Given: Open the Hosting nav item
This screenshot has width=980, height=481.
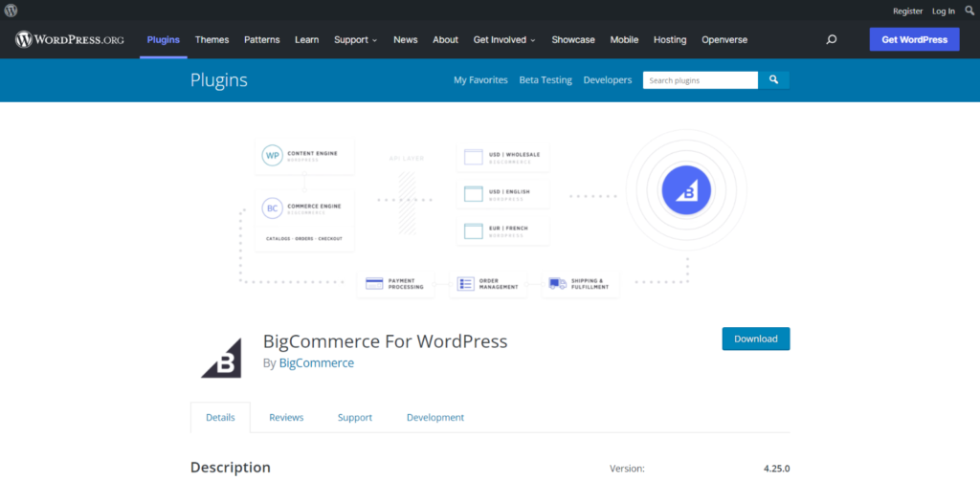Looking at the screenshot, I should pyautogui.click(x=670, y=39).
